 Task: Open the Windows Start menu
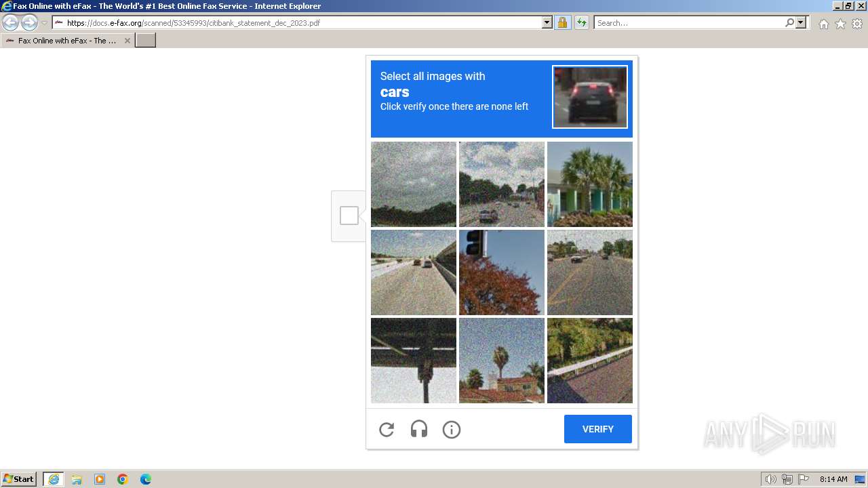(19, 479)
